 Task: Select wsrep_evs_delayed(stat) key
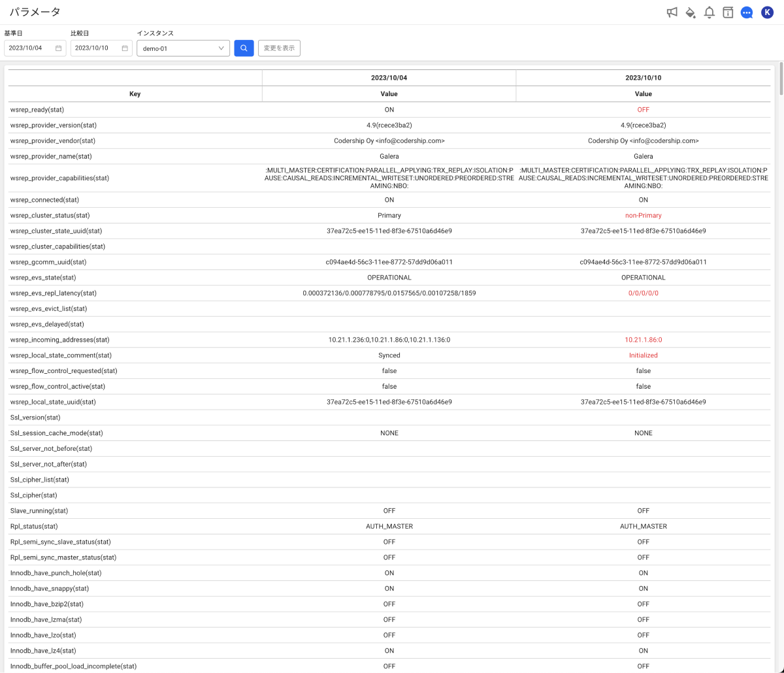coord(47,325)
